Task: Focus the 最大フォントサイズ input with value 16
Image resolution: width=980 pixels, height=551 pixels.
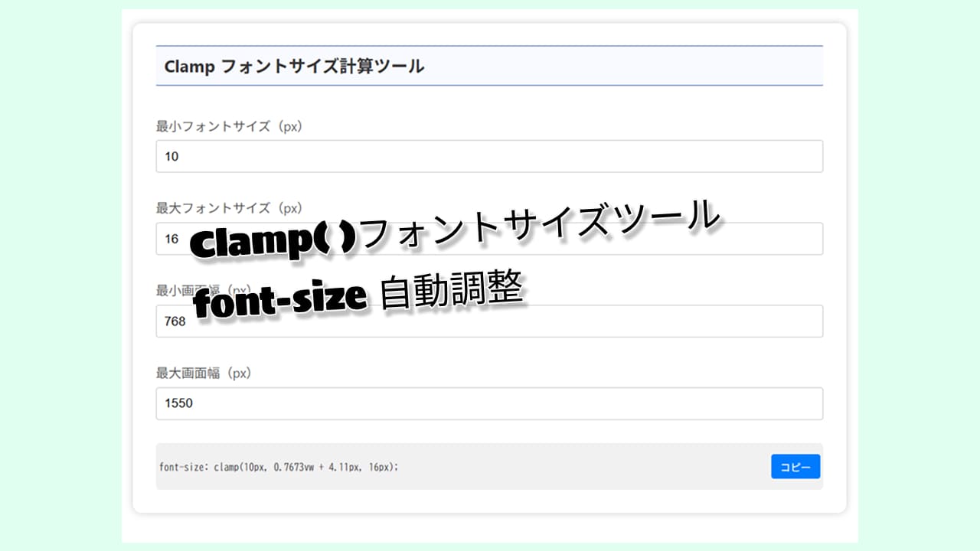Action: point(489,239)
